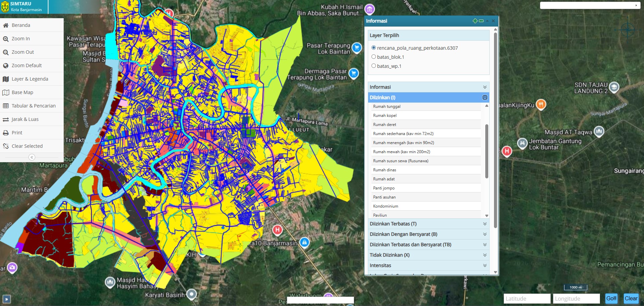Open the Base Map selector
Viewport: 644px width, 306px height.
click(x=22, y=92)
